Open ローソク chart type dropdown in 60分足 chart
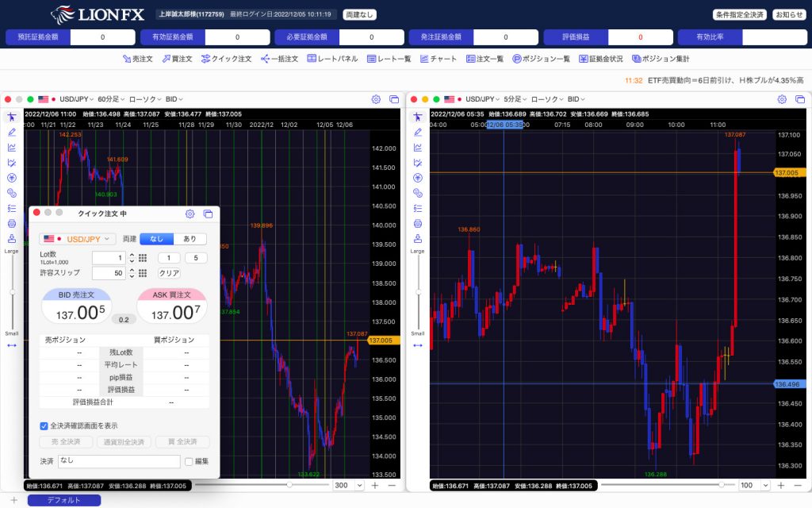 tap(145, 99)
